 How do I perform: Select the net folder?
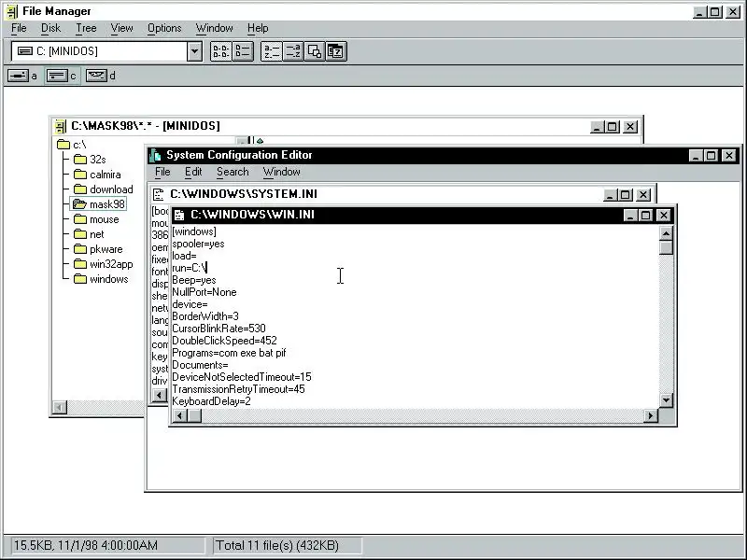(x=89, y=234)
